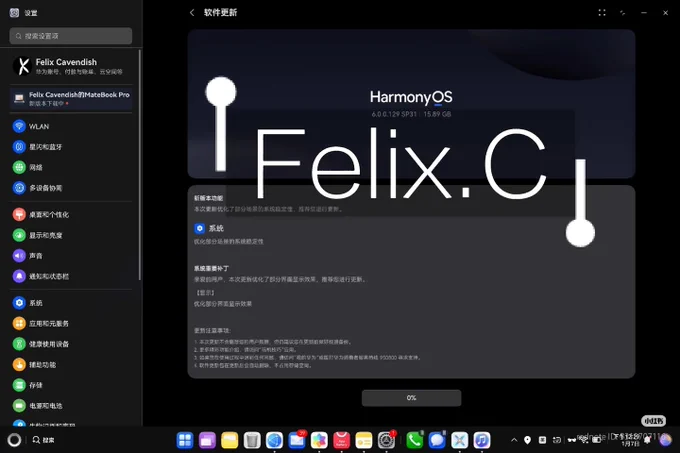Open 显示和亮度 settings
The image size is (680, 453).
(x=71, y=235)
